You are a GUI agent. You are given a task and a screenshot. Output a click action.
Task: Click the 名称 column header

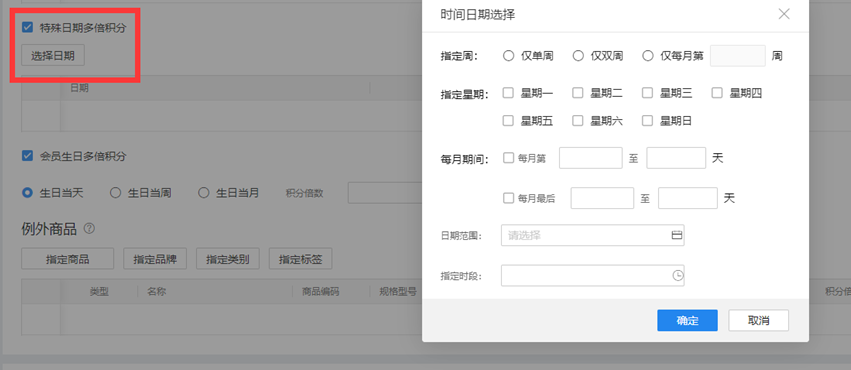[x=156, y=292]
